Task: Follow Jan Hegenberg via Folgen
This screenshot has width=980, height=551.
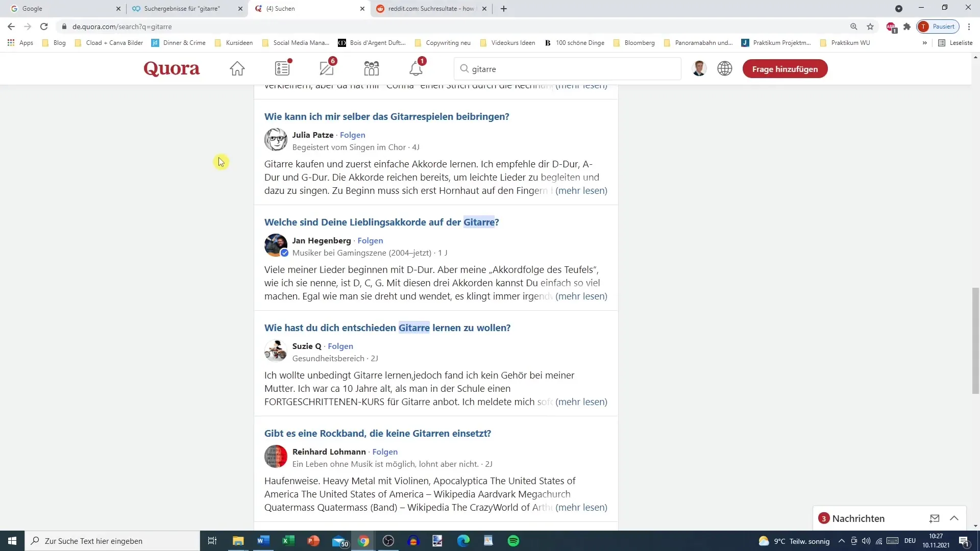Action: (370, 240)
